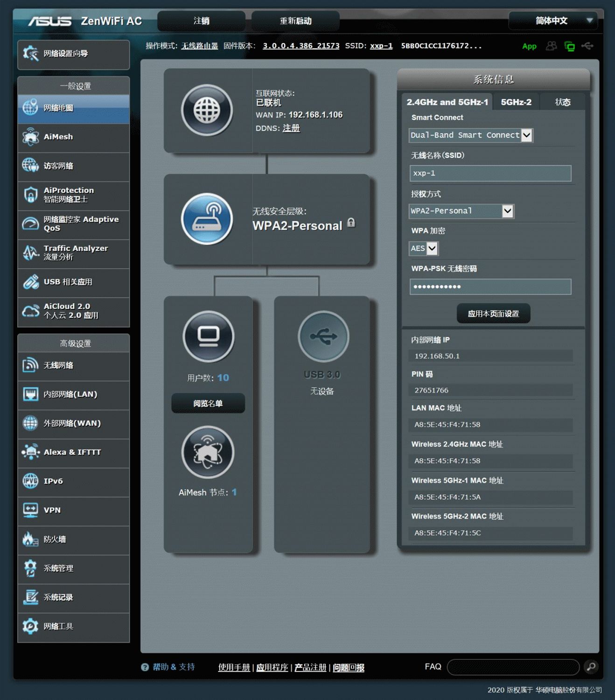Click the USB status icon in header

coord(587,46)
